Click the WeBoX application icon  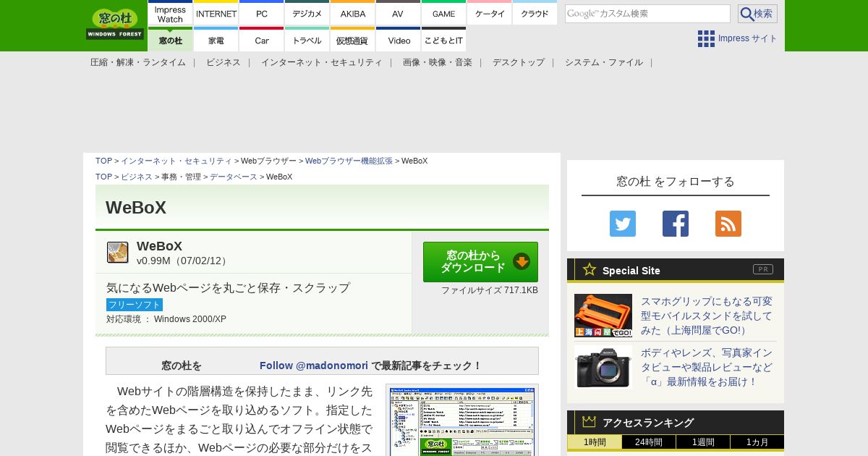click(118, 253)
